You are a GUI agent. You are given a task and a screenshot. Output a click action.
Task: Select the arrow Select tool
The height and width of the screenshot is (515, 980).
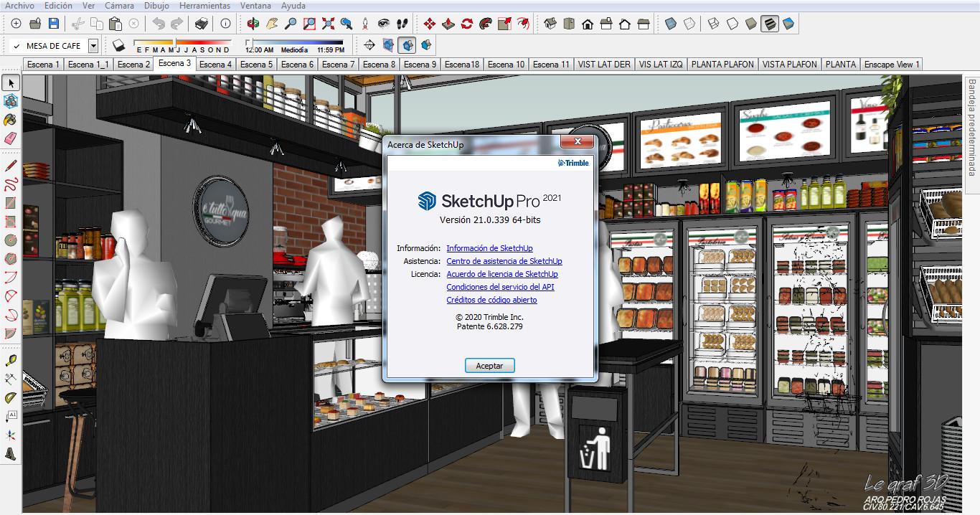pyautogui.click(x=11, y=84)
